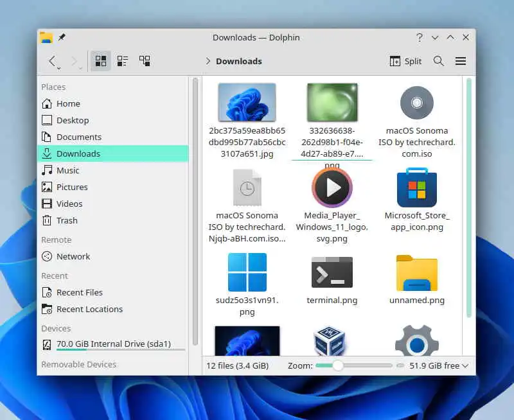Image resolution: width=514 pixels, height=420 pixels.
Task: Expand breadcrumb chevron before Downloads
Action: click(208, 61)
